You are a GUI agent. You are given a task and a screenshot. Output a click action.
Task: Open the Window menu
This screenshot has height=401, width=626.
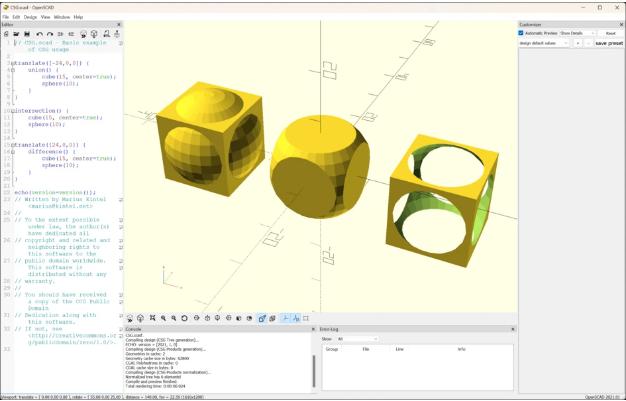[x=62, y=17]
